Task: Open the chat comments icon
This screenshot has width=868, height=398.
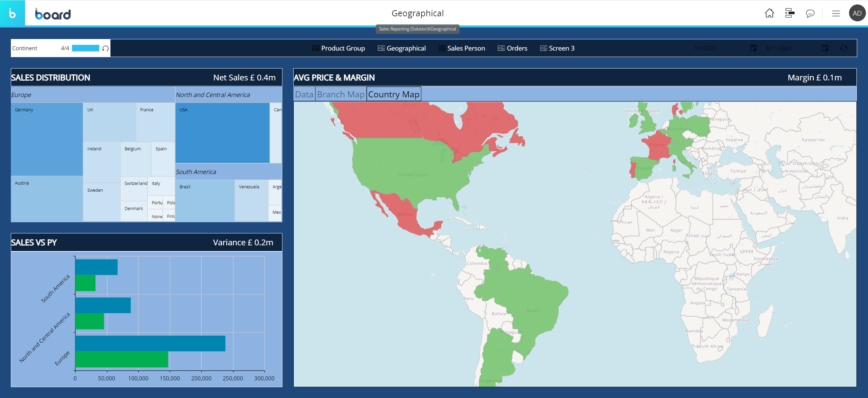Action: [x=810, y=14]
